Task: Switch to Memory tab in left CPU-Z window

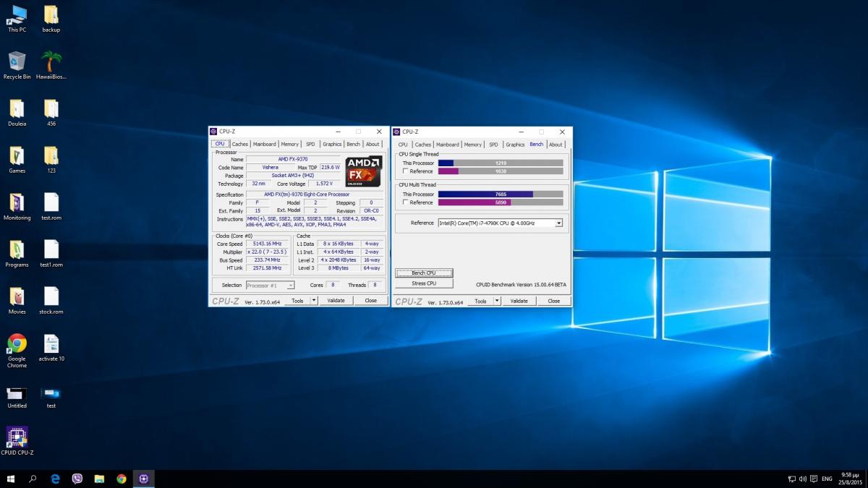Action: tap(290, 145)
